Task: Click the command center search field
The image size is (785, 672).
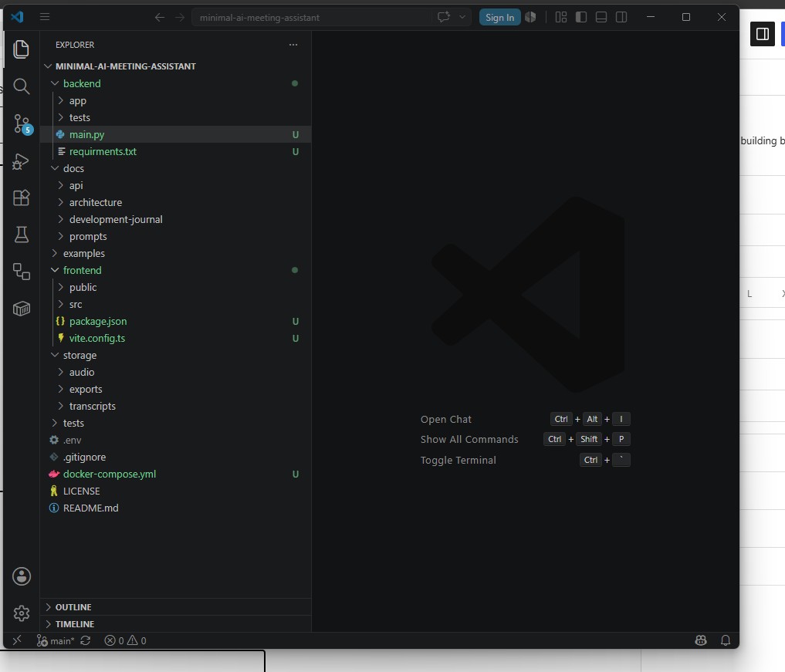Action: [310, 18]
